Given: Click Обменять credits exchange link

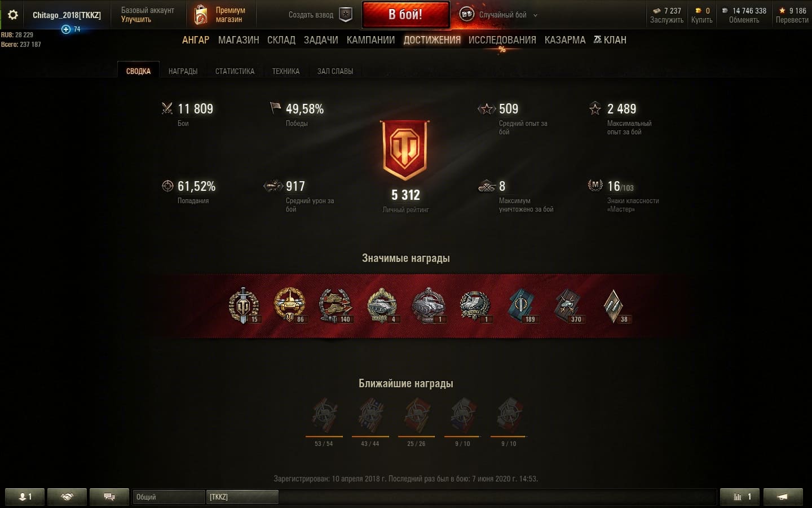Looking at the screenshot, I should tap(744, 20).
